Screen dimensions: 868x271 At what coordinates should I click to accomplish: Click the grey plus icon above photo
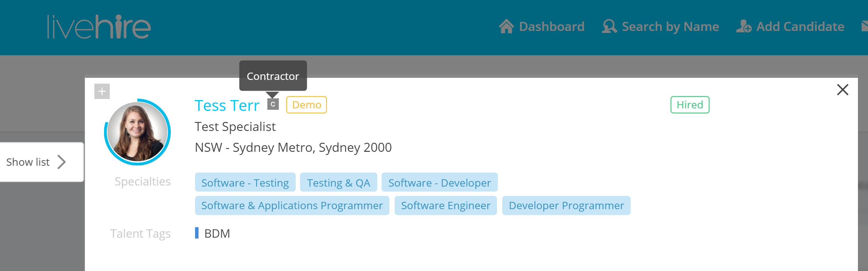(102, 91)
